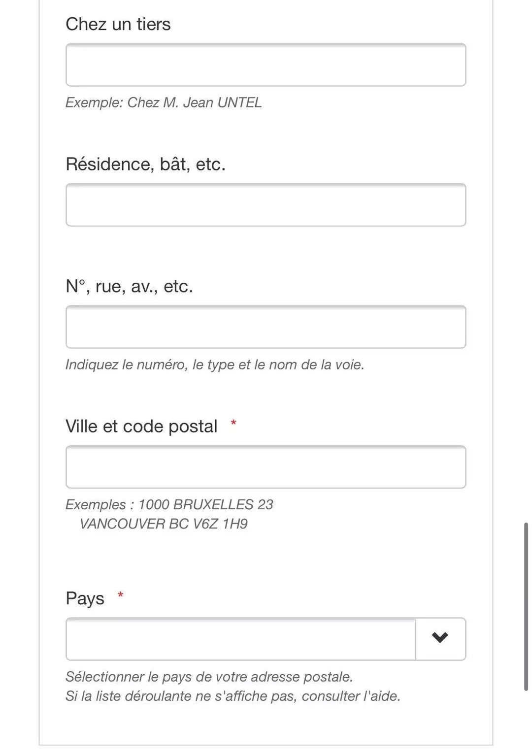
Task: Open the Pays dropdown chevron arrow
Action: (440, 639)
